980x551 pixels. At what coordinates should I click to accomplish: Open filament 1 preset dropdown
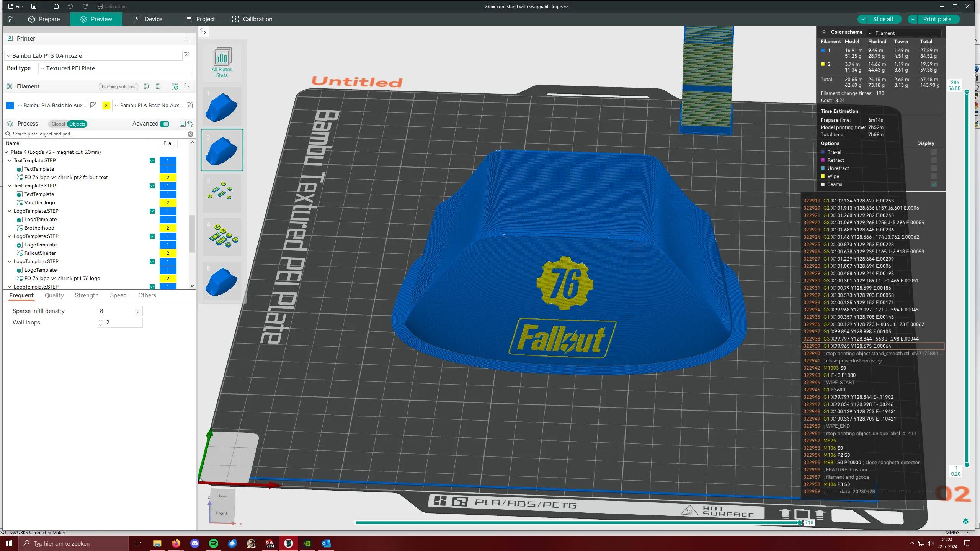[x=52, y=105]
